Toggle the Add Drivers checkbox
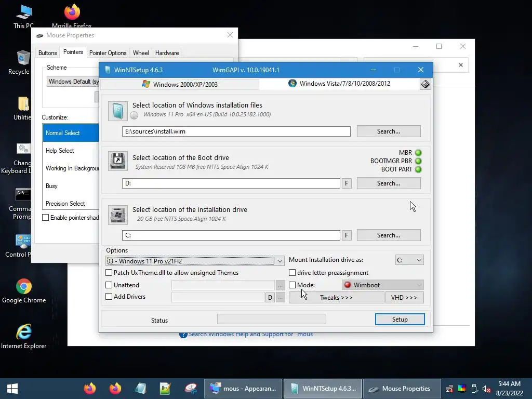The height and width of the screenshot is (399, 532). pos(109,297)
